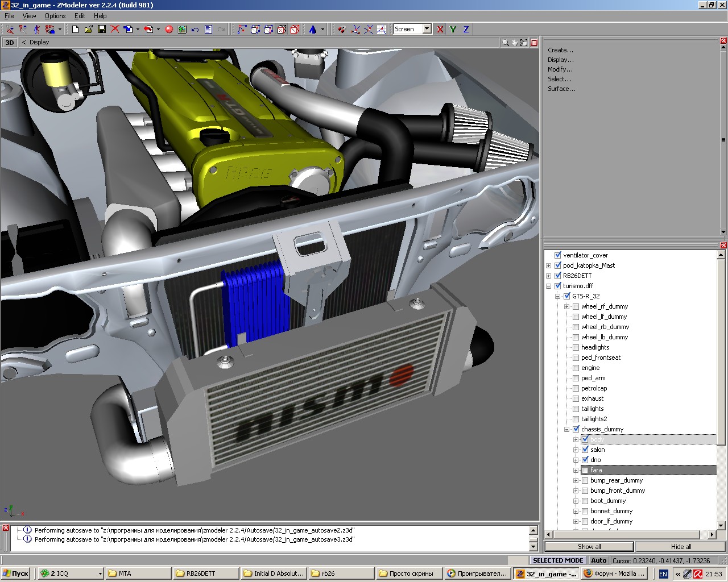Click the Open folder icon in toolbar
Viewport: 728px width, 582px height.
[89, 29]
